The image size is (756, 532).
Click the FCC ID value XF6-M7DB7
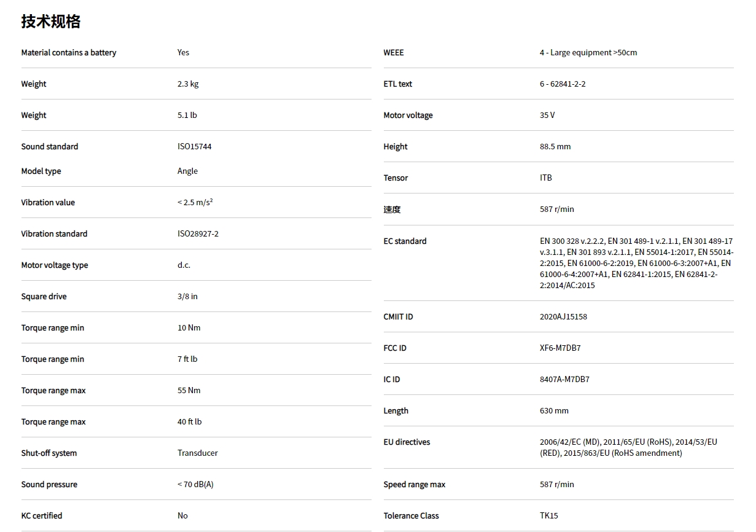(560, 348)
